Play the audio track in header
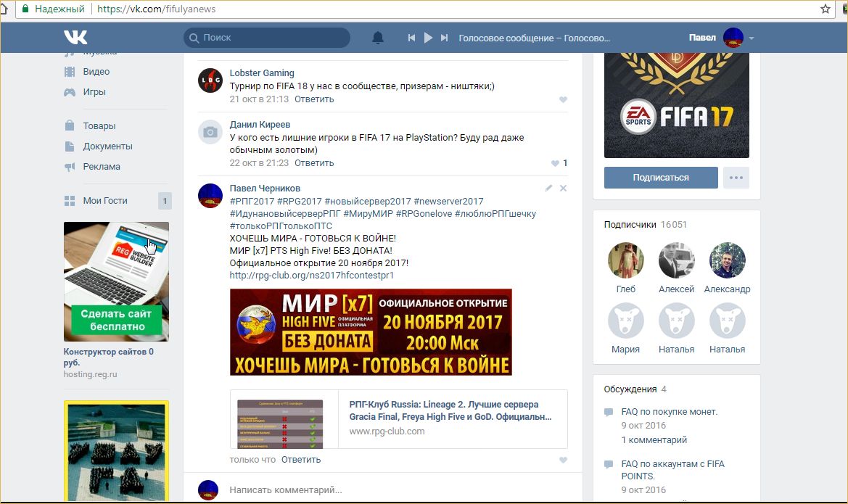Image resolution: width=848 pixels, height=504 pixels. [428, 38]
